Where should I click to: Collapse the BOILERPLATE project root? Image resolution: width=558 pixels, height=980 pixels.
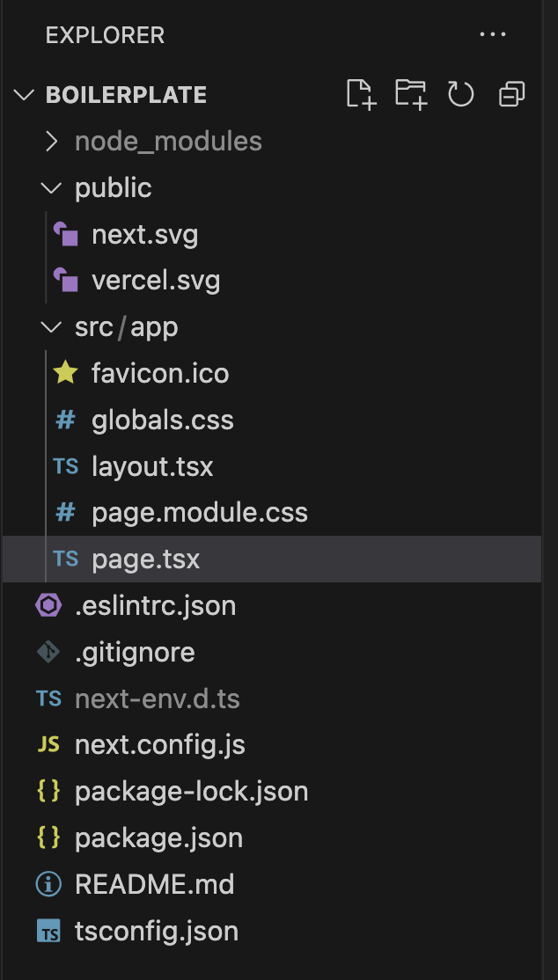pos(25,95)
